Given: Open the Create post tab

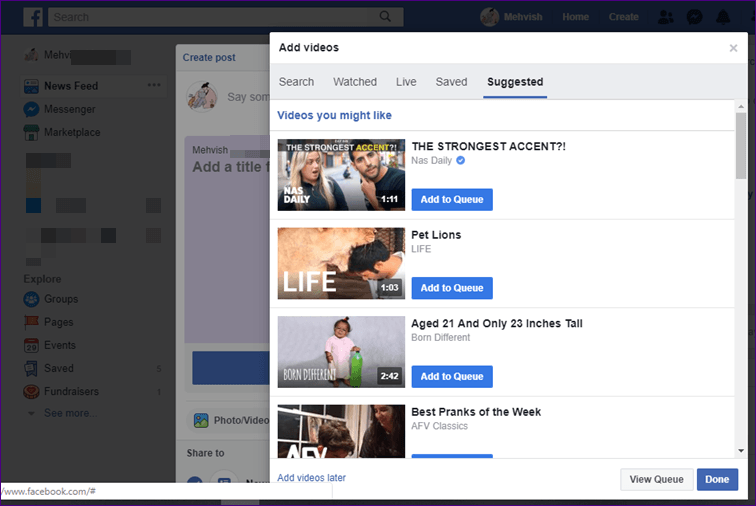Looking at the screenshot, I should [x=209, y=57].
